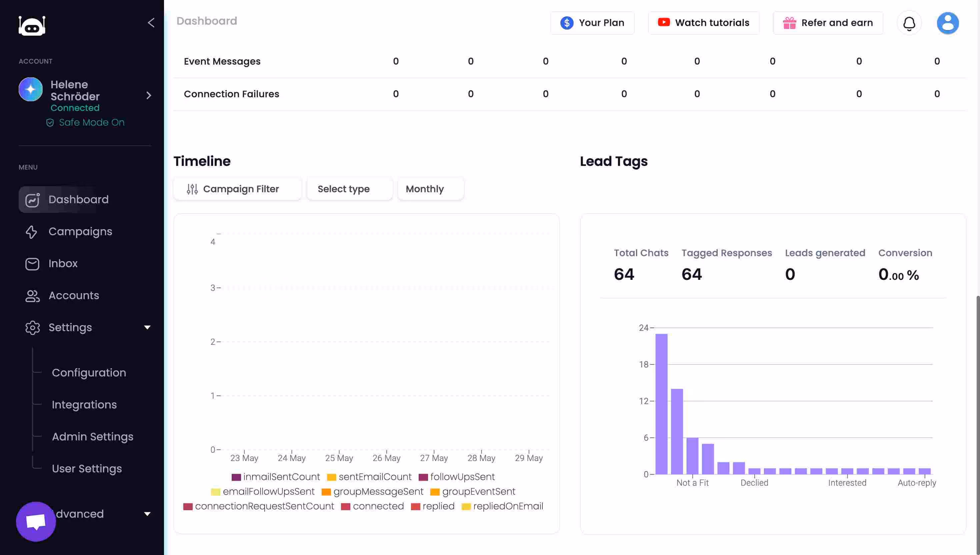This screenshot has height=555, width=980.
Task: Click the bot logo at the top left
Action: coord(32,26)
